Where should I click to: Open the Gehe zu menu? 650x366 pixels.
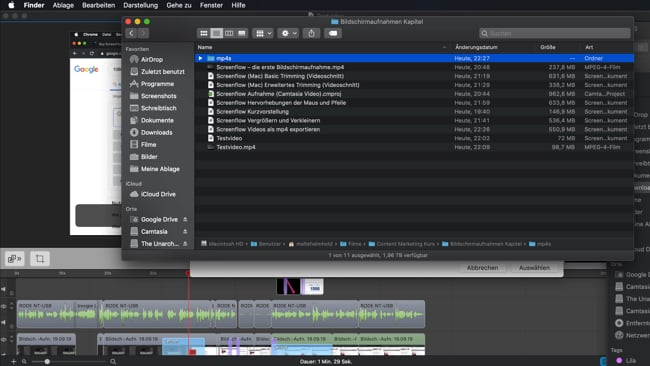click(179, 5)
